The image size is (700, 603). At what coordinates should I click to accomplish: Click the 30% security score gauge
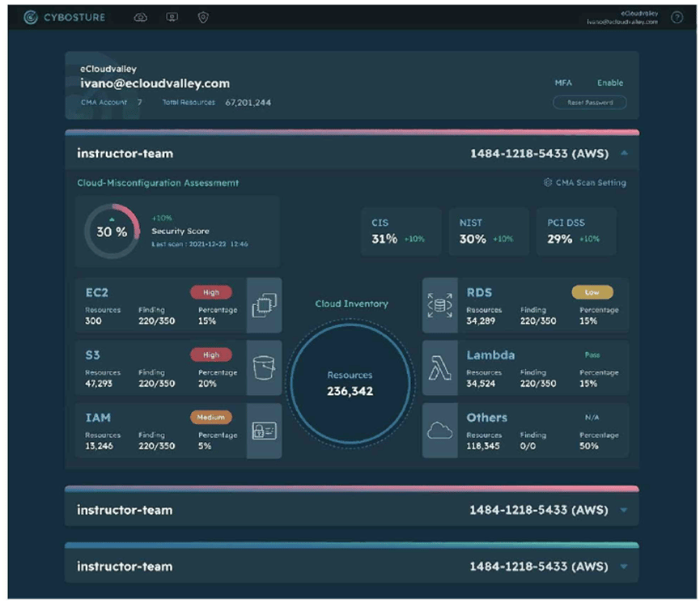tap(112, 231)
